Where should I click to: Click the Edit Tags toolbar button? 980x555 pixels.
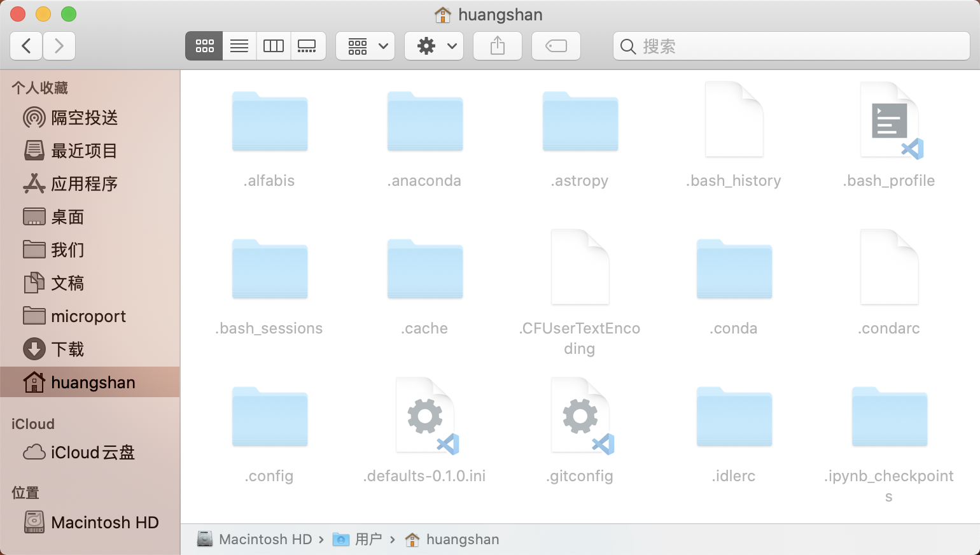click(x=556, y=46)
